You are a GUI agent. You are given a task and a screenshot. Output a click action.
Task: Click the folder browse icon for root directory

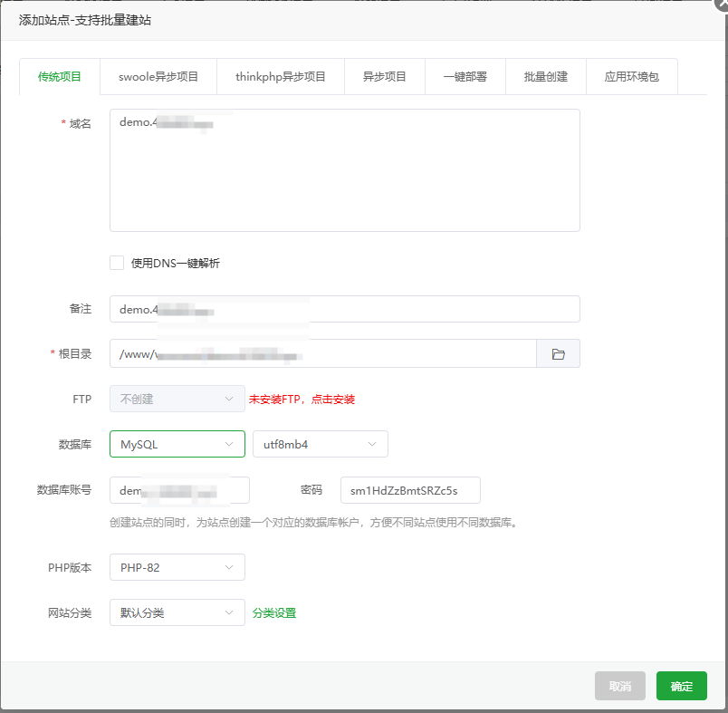[x=558, y=353]
